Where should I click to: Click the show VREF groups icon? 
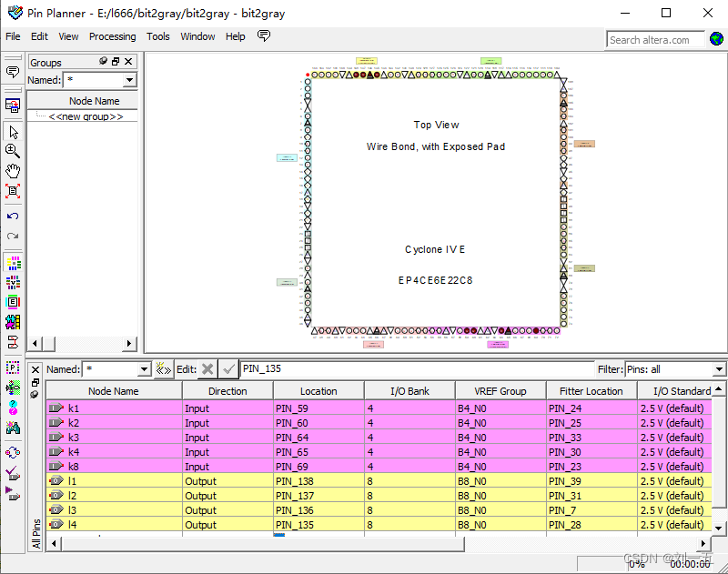(13, 283)
